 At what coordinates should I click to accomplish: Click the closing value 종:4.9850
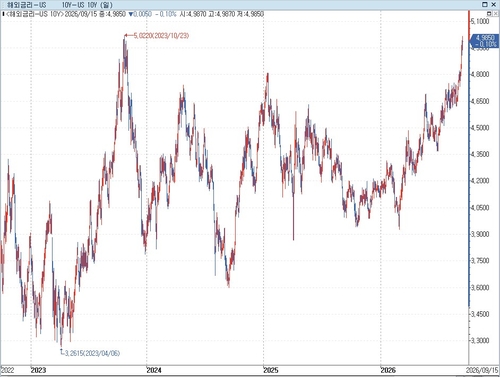(x=113, y=14)
